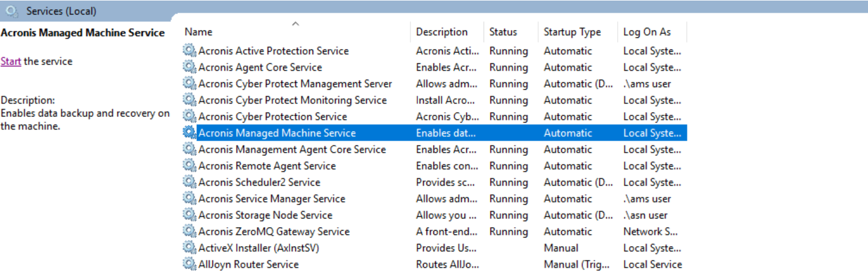Click the Log On As column header
Screen dimensions: 868x272
tap(647, 32)
